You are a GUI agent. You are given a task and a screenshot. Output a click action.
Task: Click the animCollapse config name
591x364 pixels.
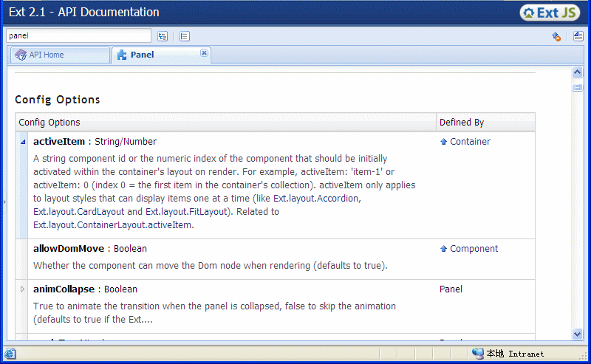click(64, 289)
